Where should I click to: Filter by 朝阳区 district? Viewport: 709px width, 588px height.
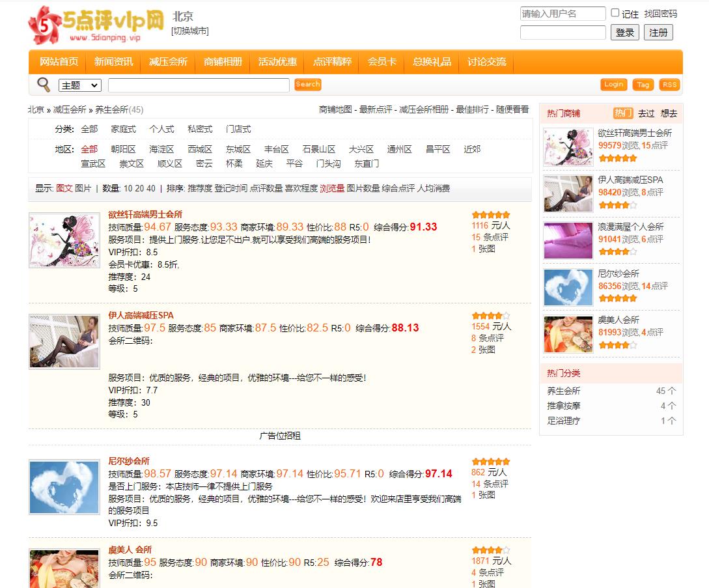coord(123,149)
